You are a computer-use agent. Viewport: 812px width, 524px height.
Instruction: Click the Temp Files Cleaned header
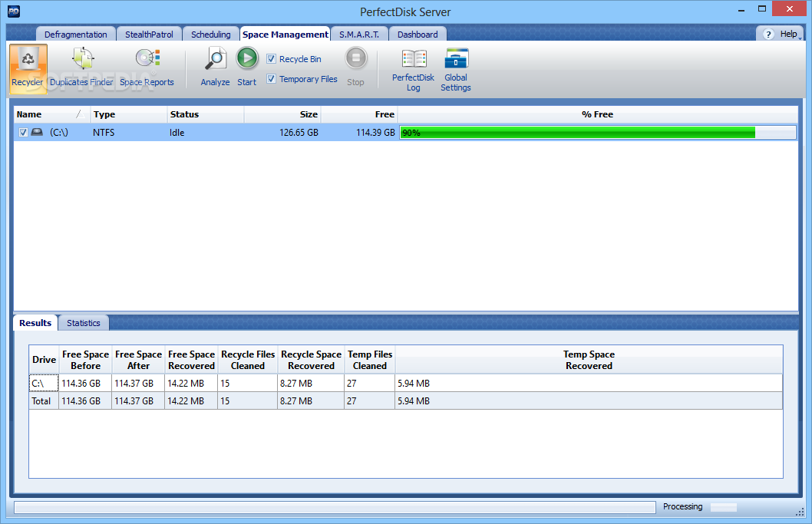370,360
